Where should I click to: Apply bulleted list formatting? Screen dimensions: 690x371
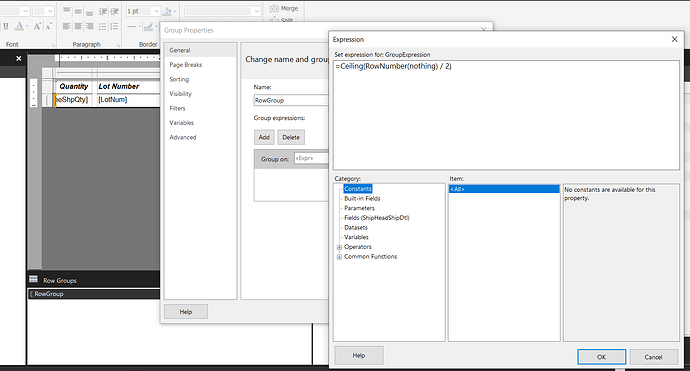click(103, 26)
